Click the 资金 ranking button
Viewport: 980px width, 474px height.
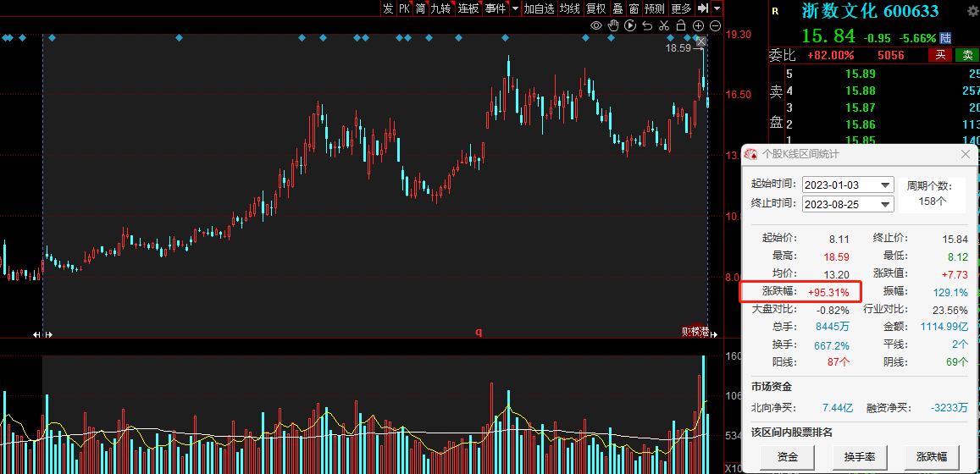pos(788,457)
